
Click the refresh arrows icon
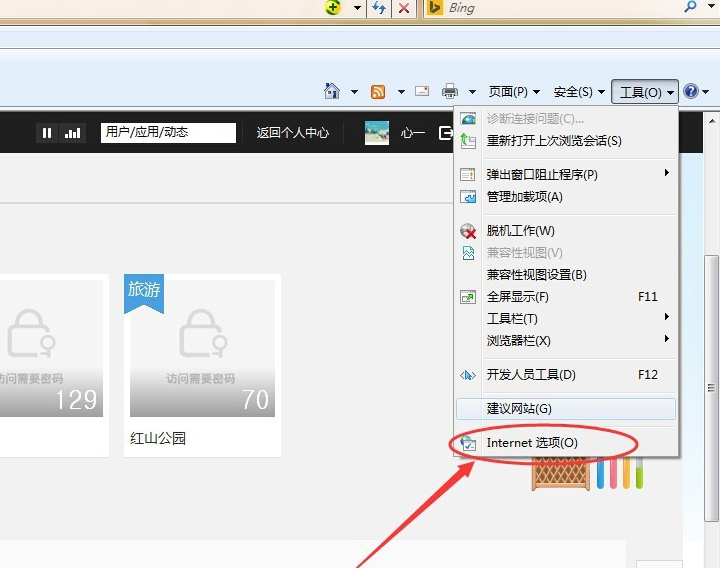pos(379,8)
